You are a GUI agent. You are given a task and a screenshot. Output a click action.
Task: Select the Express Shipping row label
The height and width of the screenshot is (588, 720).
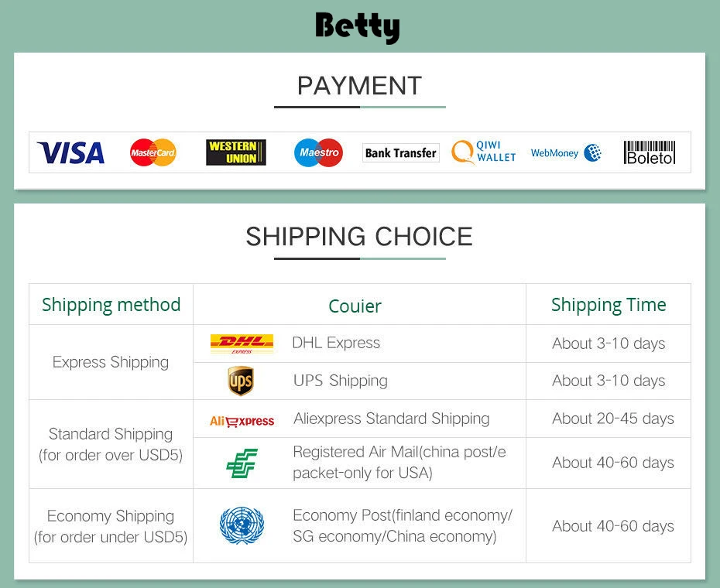[x=111, y=362]
